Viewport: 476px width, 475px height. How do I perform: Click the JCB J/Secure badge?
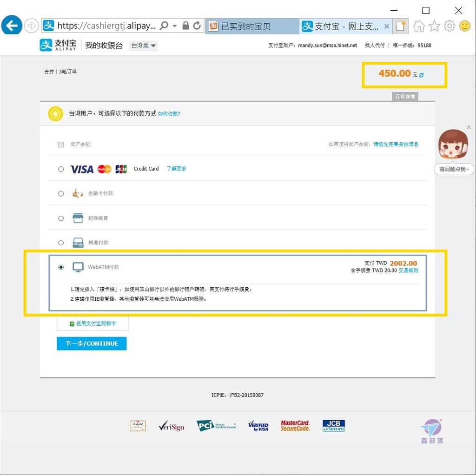(x=334, y=426)
